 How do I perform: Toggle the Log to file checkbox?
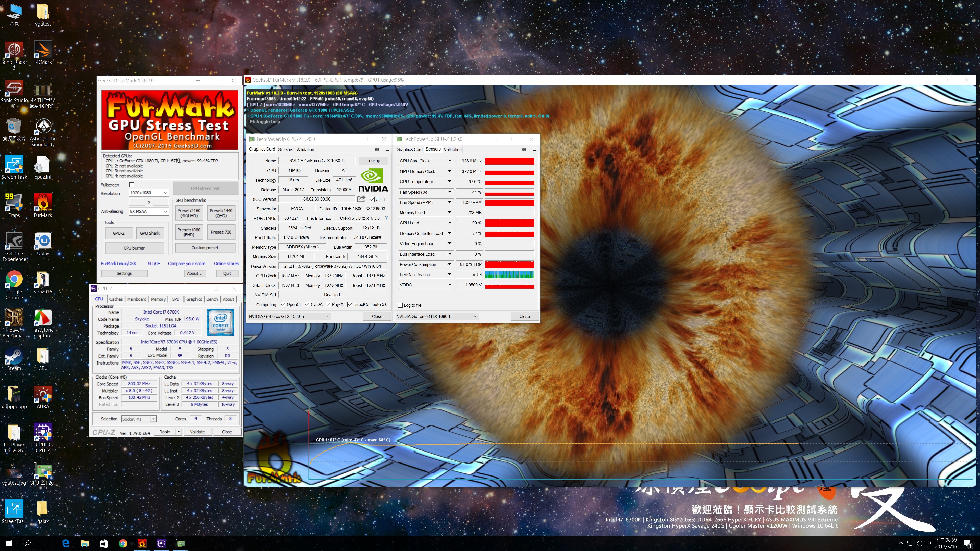[x=400, y=305]
